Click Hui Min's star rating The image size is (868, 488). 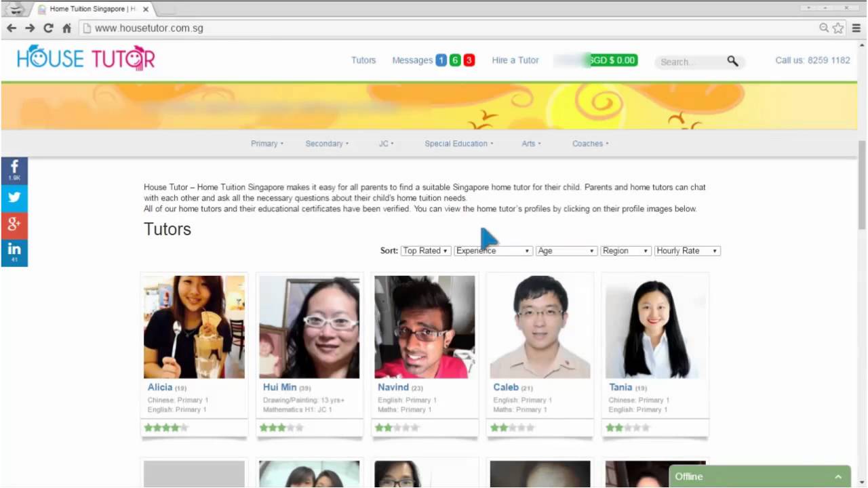click(281, 428)
